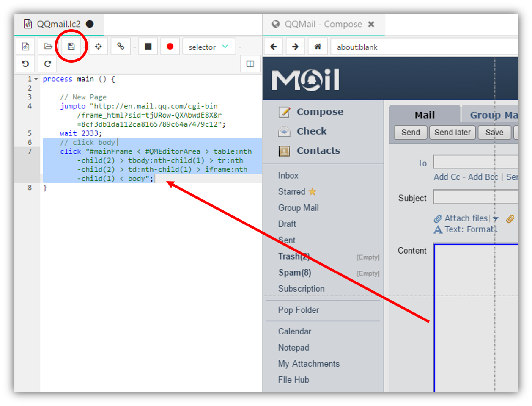
Task: Click the Add Cc link
Action: 447,177
